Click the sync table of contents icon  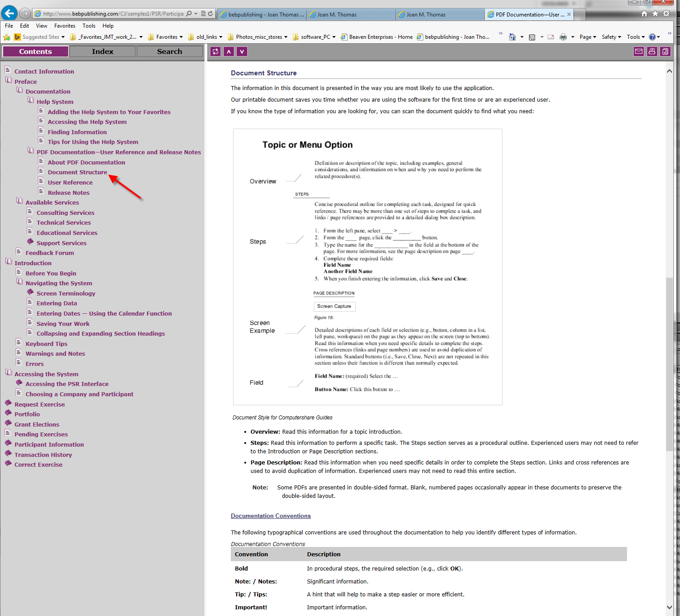pyautogui.click(x=216, y=52)
